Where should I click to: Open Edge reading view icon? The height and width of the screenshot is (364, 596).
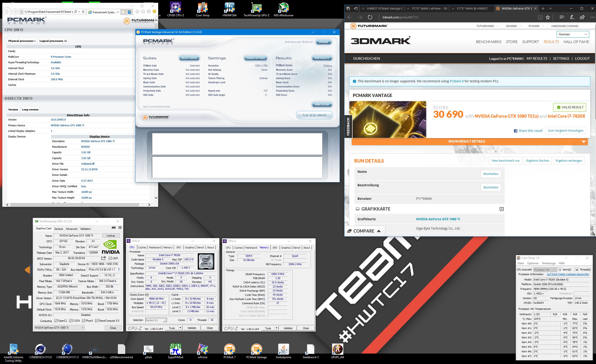click(x=540, y=17)
